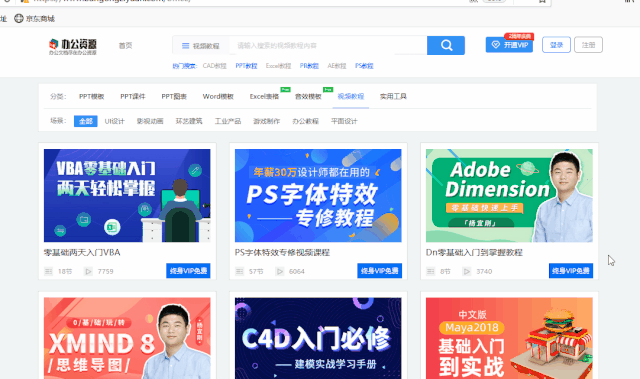Open the Adobe Dimension course thumbnail
This screenshot has width=640, height=379.
coord(509,195)
